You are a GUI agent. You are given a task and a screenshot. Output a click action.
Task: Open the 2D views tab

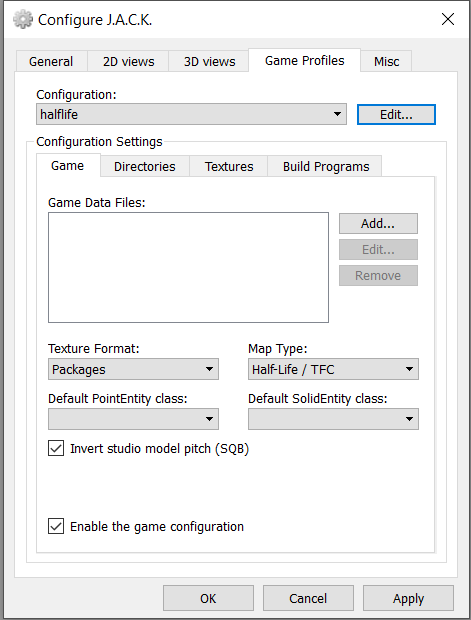(129, 61)
